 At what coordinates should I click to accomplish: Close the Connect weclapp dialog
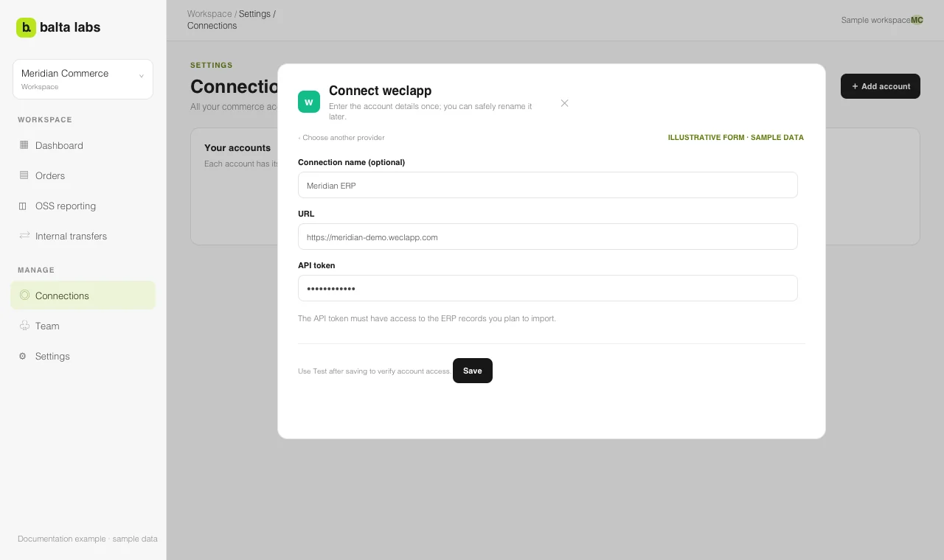point(564,103)
